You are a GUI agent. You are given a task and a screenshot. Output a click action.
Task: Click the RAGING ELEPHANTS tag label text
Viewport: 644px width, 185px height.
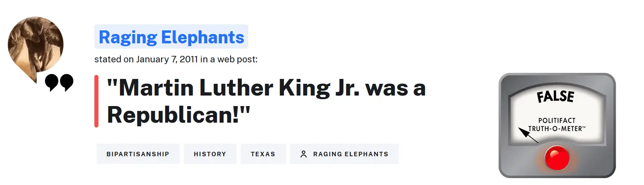click(351, 154)
